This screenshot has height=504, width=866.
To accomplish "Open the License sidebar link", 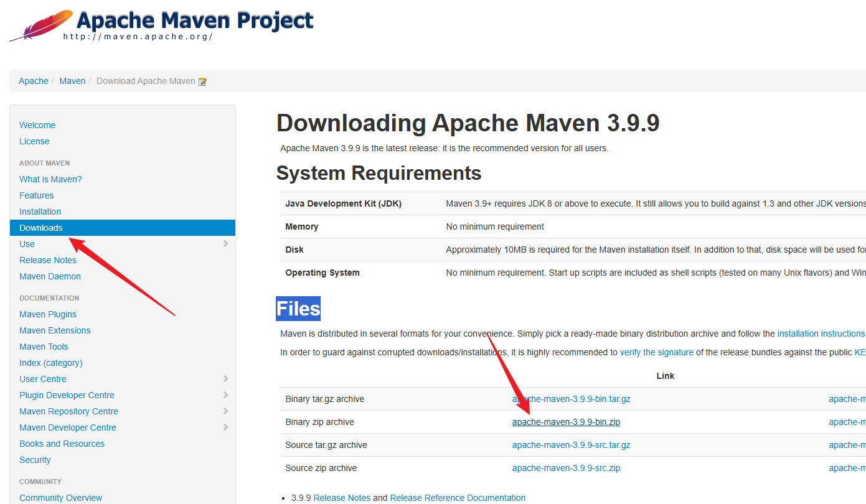I will point(34,141).
